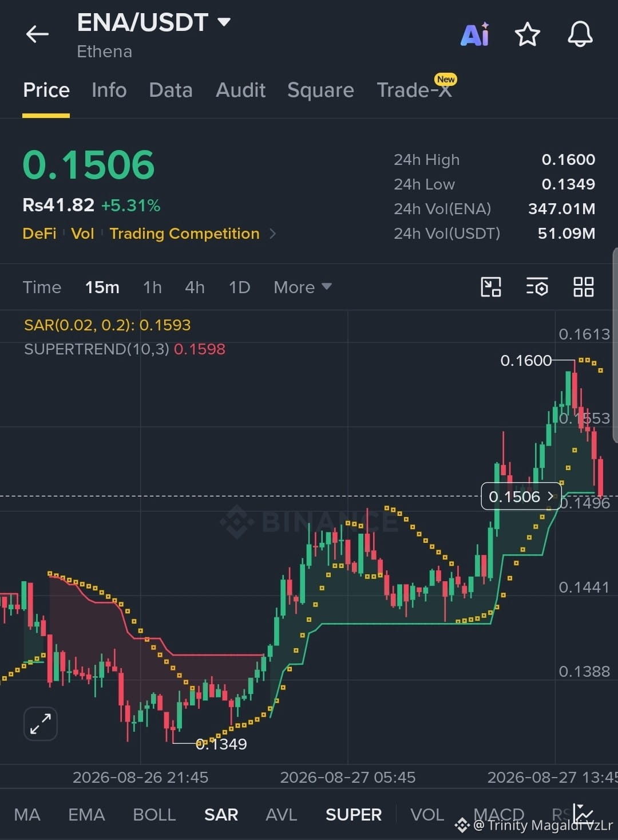Screen dimensions: 618x840
Task: Switch to the Audit tab
Action: click(240, 90)
